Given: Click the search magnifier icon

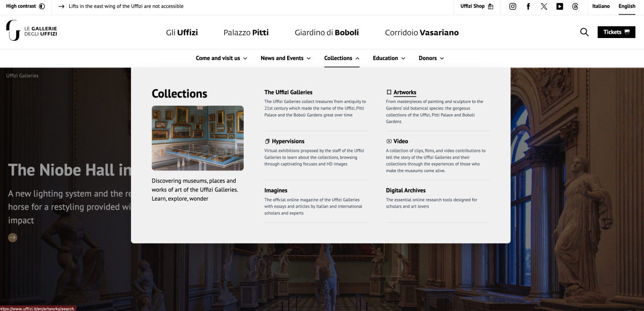Looking at the screenshot, I should 584,32.
